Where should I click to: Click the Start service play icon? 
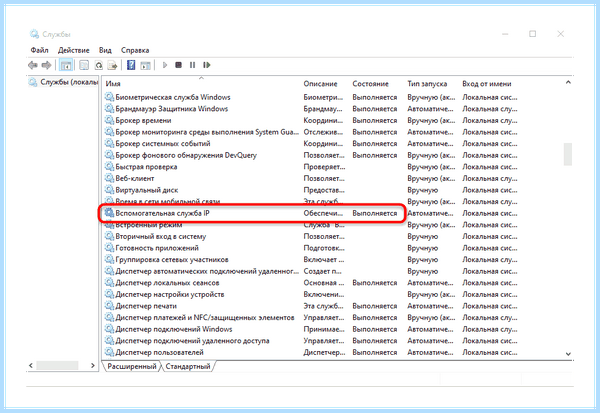click(165, 65)
